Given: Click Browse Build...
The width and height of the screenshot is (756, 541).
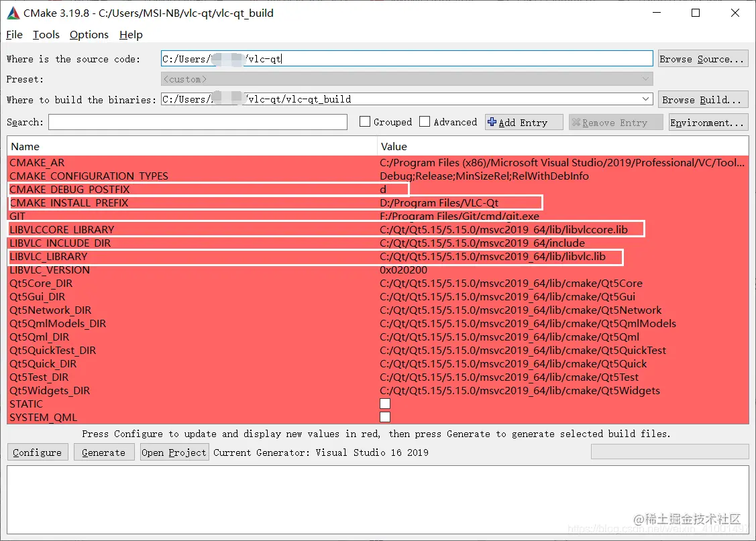Looking at the screenshot, I should [x=702, y=99].
